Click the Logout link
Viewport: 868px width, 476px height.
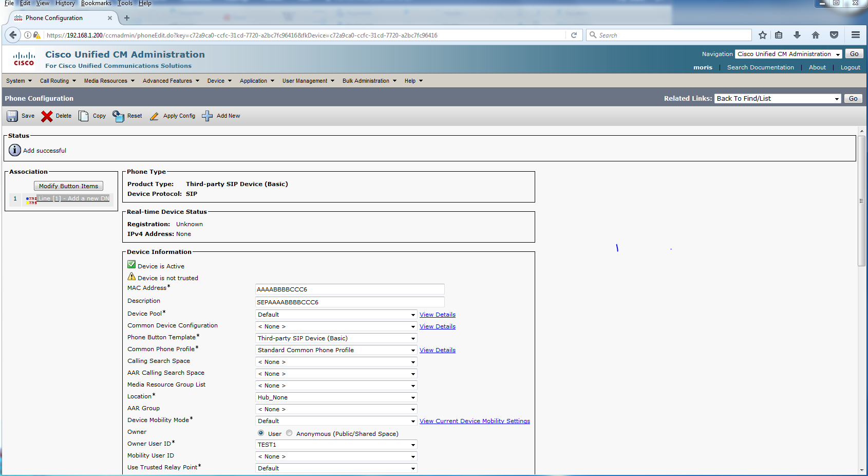[x=851, y=67]
